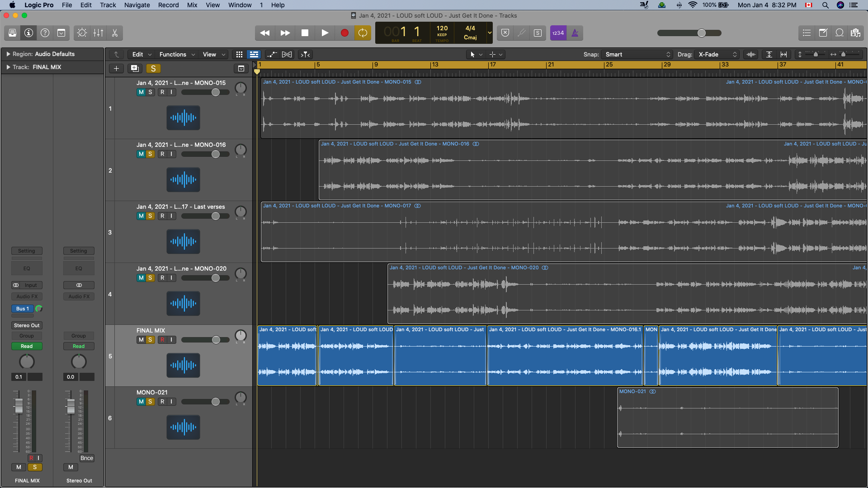
Task: Record-enable the Last verses track
Action: [162, 216]
